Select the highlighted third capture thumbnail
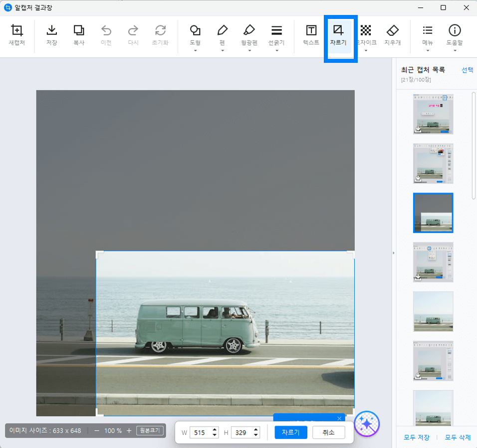The image size is (477, 448). (x=433, y=213)
